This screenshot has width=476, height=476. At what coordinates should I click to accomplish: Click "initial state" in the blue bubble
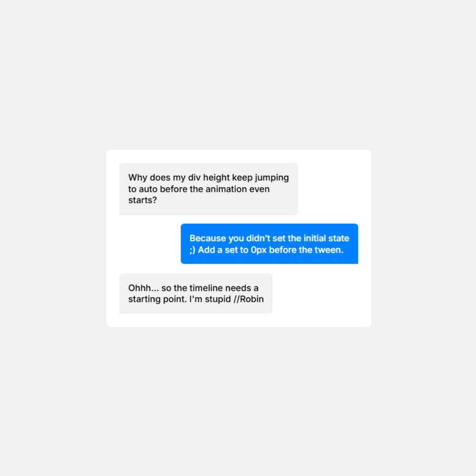(x=323, y=238)
